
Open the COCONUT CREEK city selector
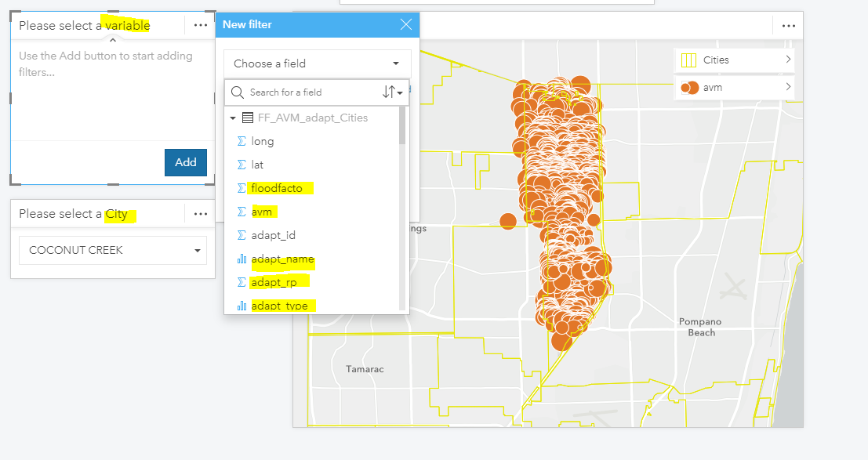point(113,250)
